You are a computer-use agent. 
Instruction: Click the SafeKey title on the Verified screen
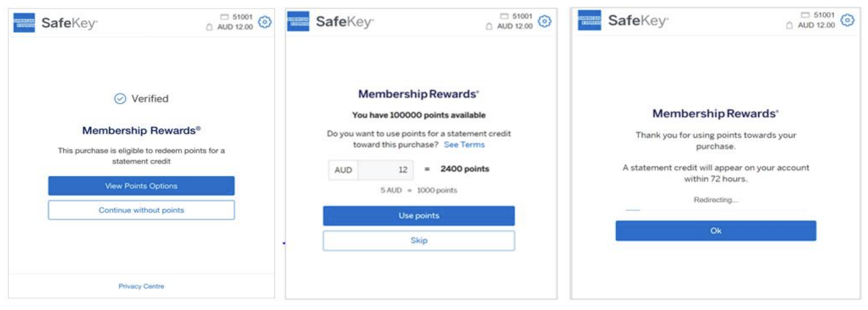click(x=69, y=23)
